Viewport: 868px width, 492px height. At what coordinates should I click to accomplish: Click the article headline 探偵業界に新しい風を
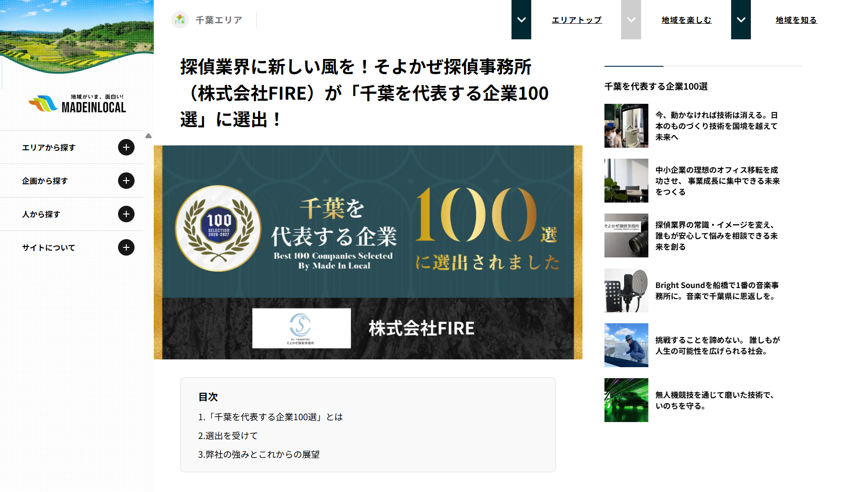click(364, 93)
